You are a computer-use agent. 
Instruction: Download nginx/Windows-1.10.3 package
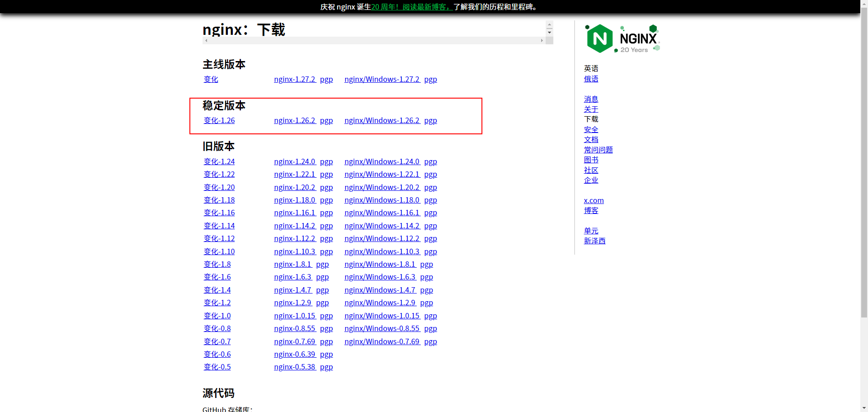[382, 252]
